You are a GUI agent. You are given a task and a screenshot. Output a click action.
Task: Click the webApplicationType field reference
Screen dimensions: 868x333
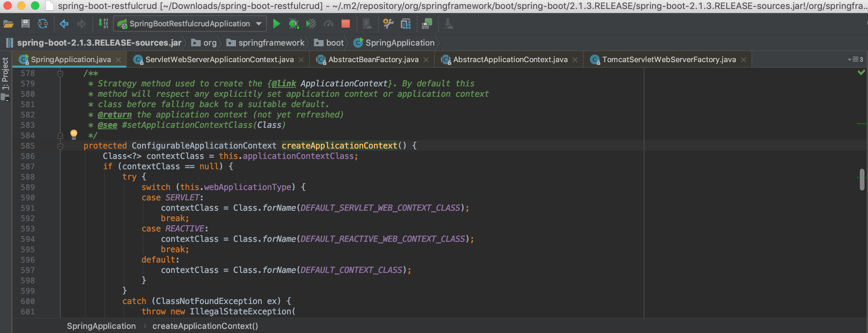pyautogui.click(x=248, y=187)
